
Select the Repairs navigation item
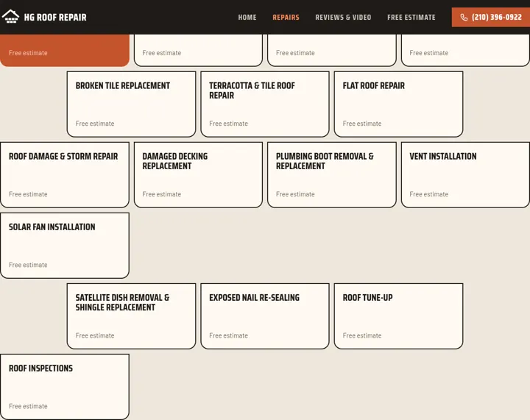click(x=286, y=17)
